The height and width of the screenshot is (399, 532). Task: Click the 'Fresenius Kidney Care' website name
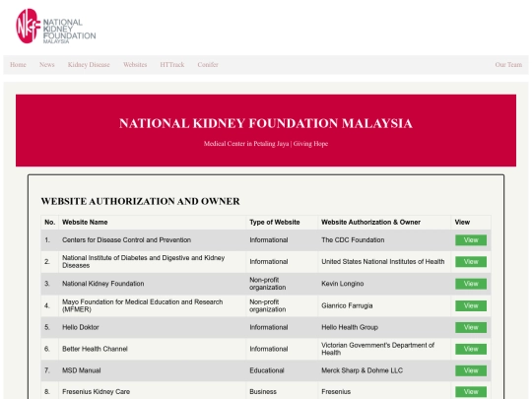point(96,392)
